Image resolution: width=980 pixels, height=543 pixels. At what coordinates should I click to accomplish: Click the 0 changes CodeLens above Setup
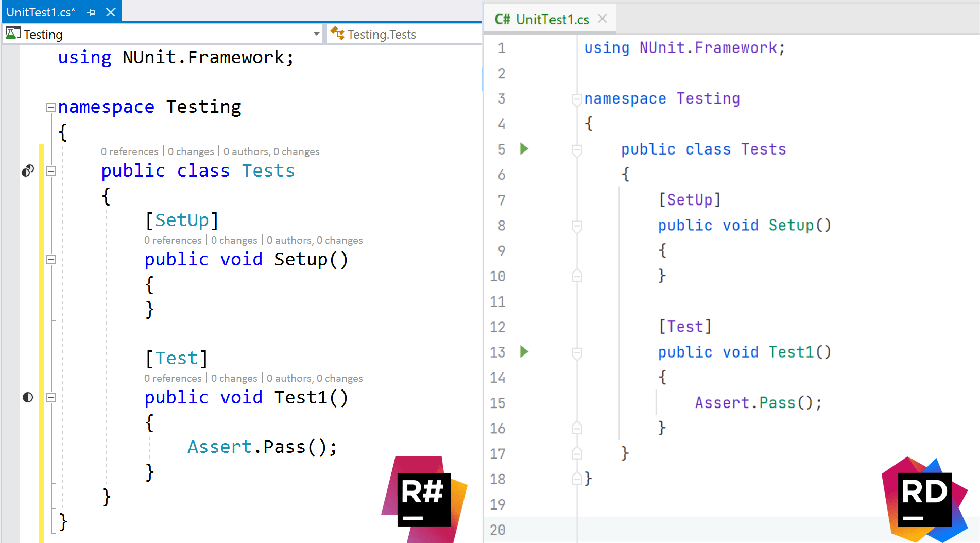(x=234, y=240)
